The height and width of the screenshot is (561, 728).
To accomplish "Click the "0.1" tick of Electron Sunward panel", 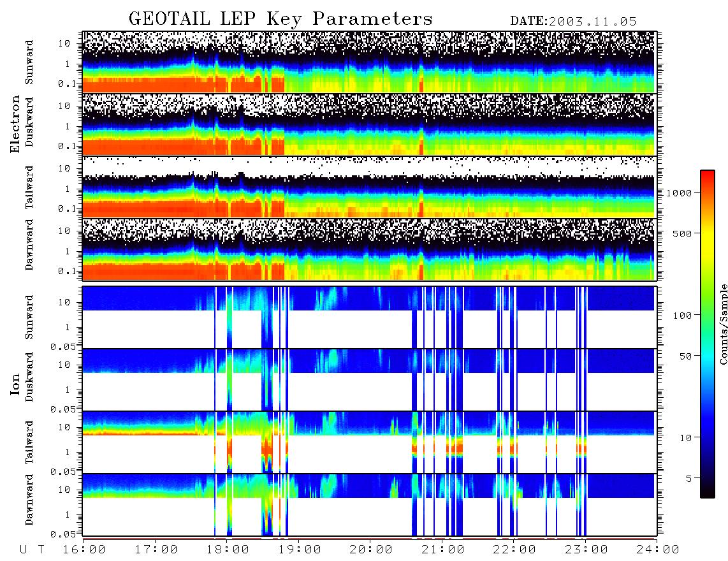I will (x=67, y=84).
